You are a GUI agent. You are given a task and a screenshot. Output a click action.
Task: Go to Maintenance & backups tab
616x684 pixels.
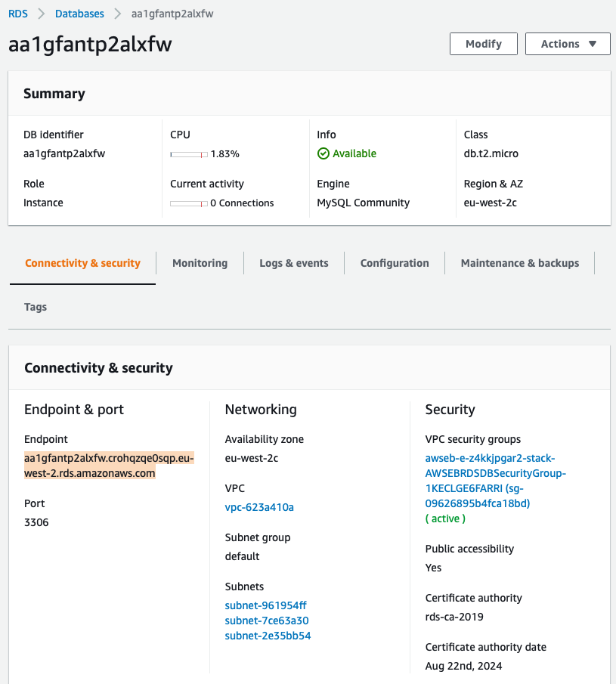click(520, 263)
